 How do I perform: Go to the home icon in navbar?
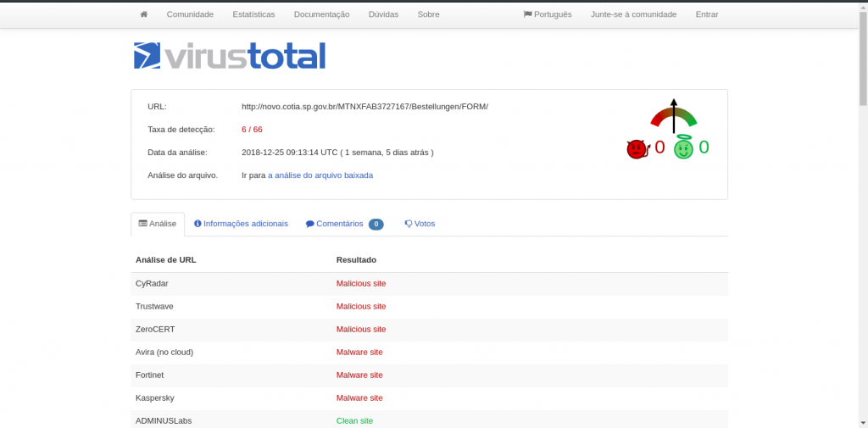pyautogui.click(x=144, y=14)
